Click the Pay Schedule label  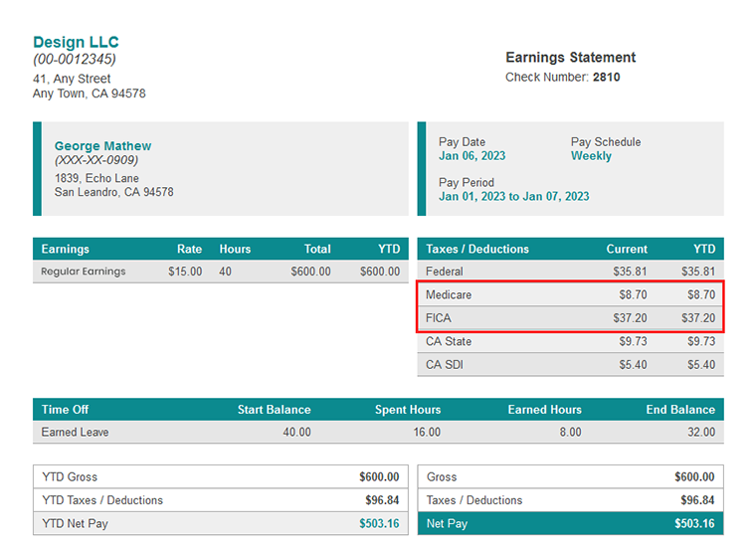point(606,141)
